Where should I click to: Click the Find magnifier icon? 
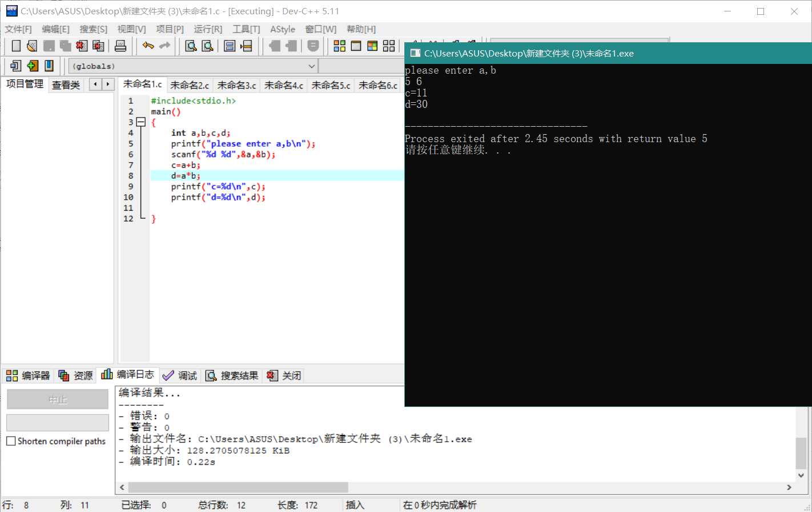191,46
